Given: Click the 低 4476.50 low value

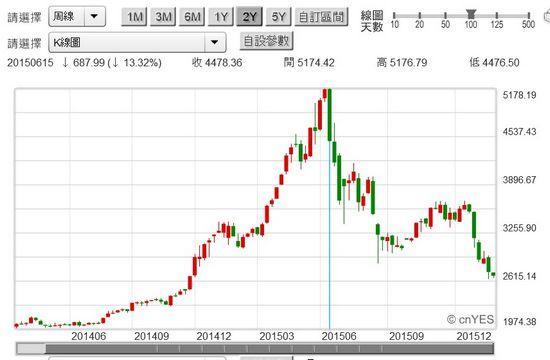Looking at the screenshot, I should coord(494,63).
